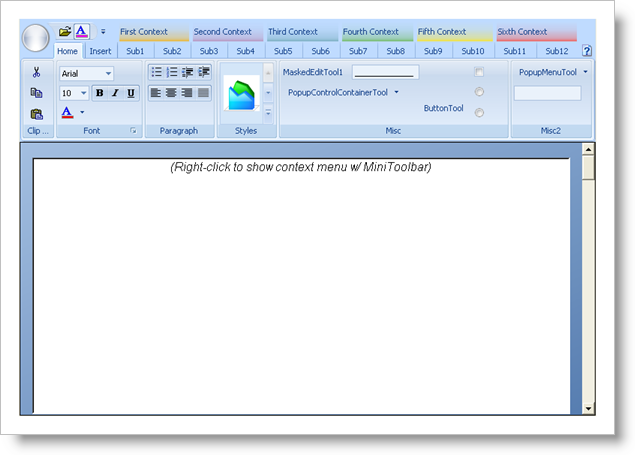This screenshot has width=635, height=455.
Task: Select the Sub6 tab
Action: point(320,51)
